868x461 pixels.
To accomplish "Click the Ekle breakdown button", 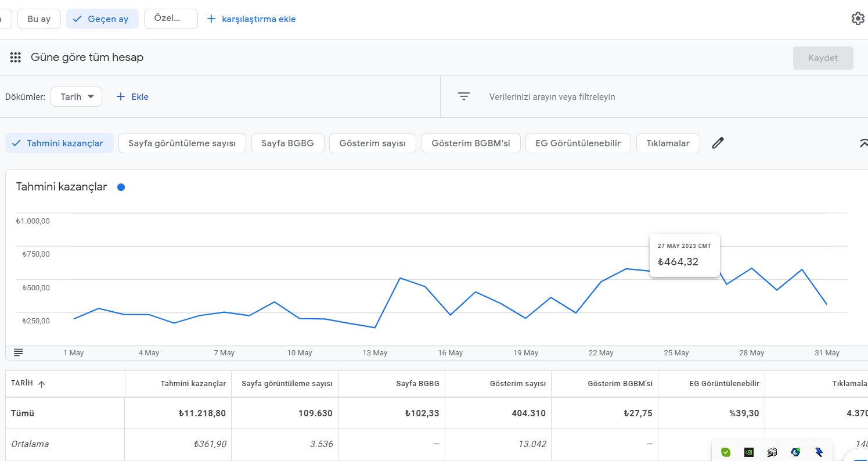I will coord(132,97).
